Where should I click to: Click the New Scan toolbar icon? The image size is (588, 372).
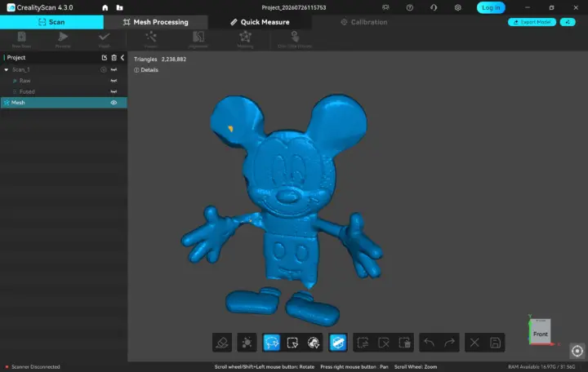(21, 40)
